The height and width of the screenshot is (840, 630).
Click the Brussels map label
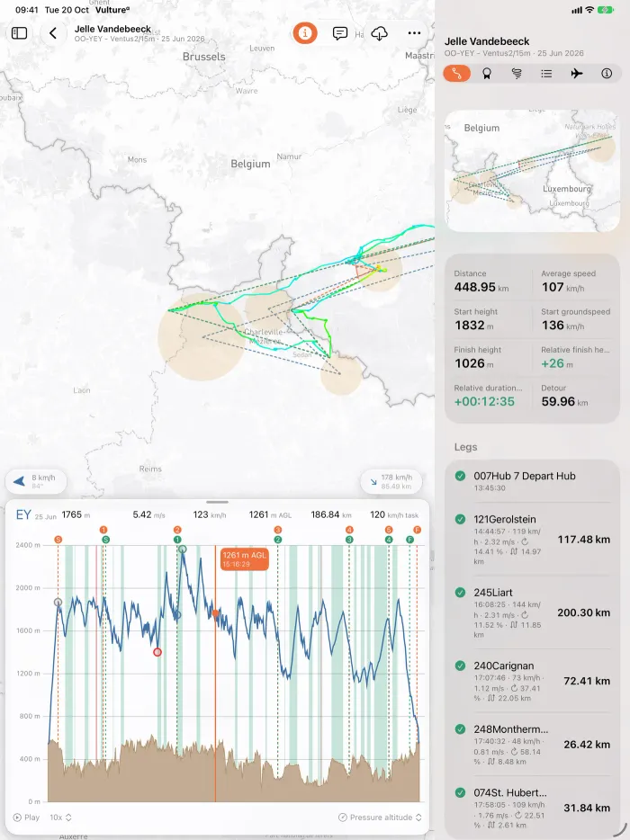pos(203,57)
